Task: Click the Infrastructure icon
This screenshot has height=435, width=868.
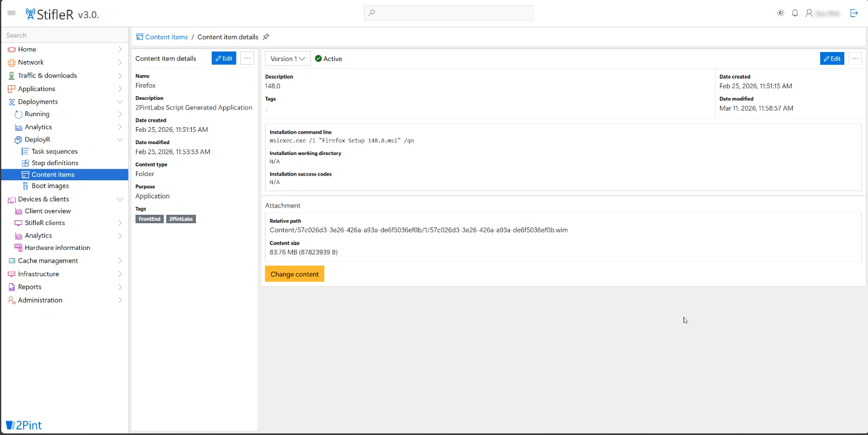Action: (11, 274)
